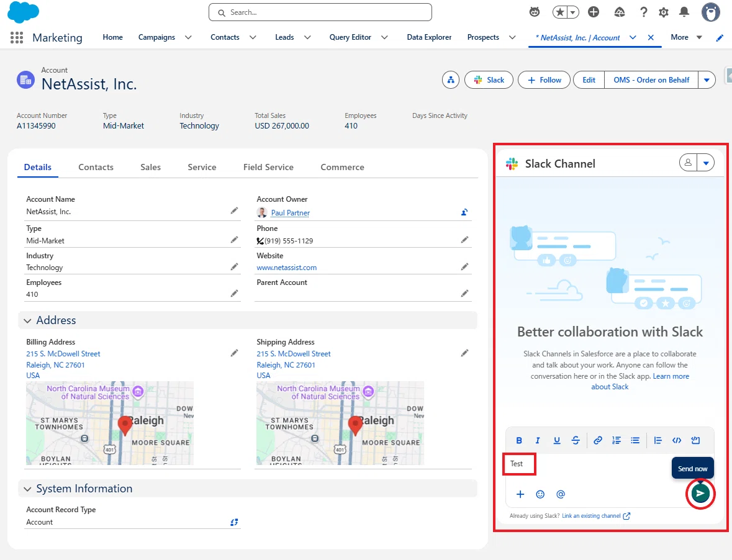Toggle bold formatting in Slack composer
732x560 pixels.
(519, 441)
